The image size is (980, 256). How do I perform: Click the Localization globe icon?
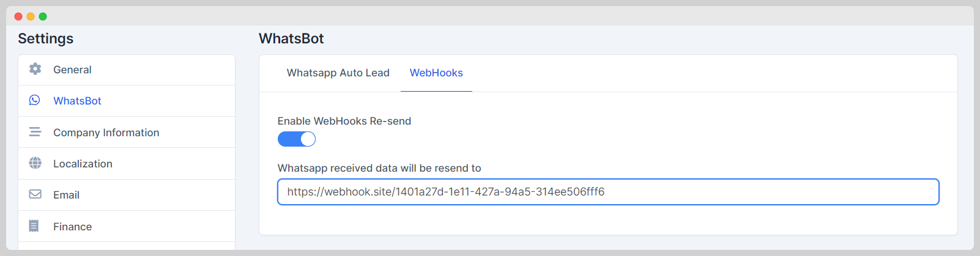35,163
